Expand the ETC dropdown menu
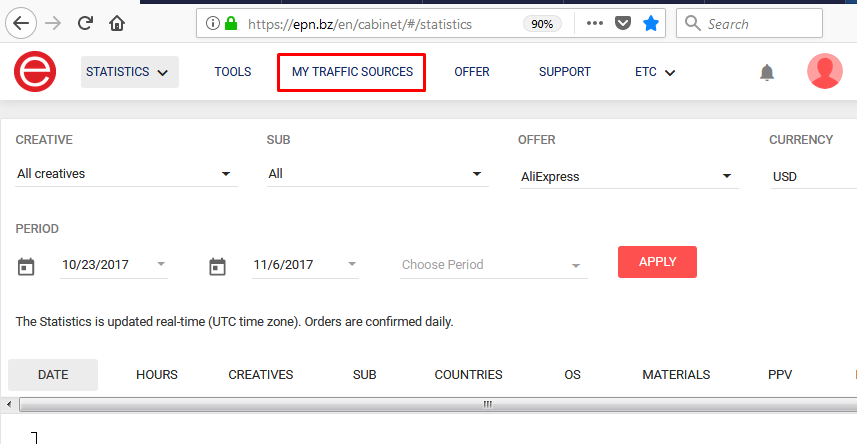The height and width of the screenshot is (444, 857). click(655, 72)
